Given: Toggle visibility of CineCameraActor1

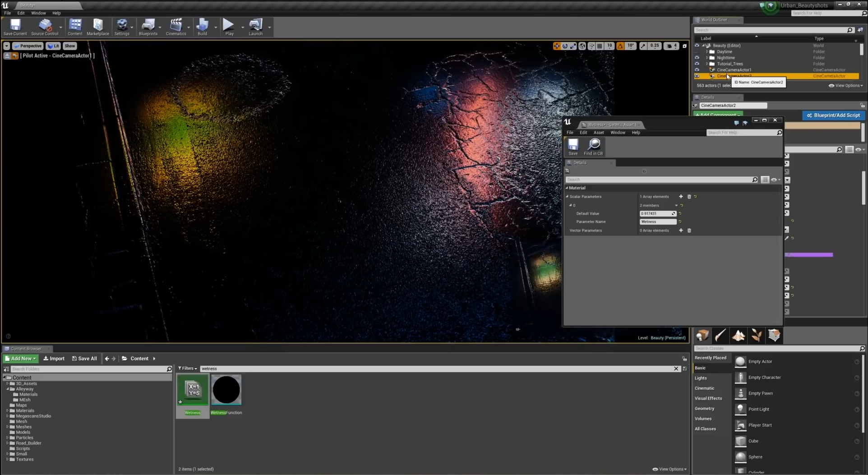Looking at the screenshot, I should point(697,70).
